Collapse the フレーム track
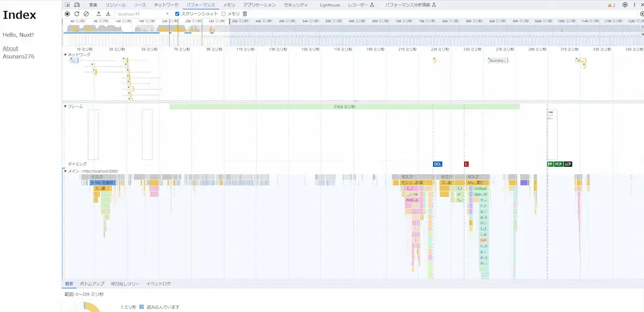The height and width of the screenshot is (312, 644). coord(67,106)
